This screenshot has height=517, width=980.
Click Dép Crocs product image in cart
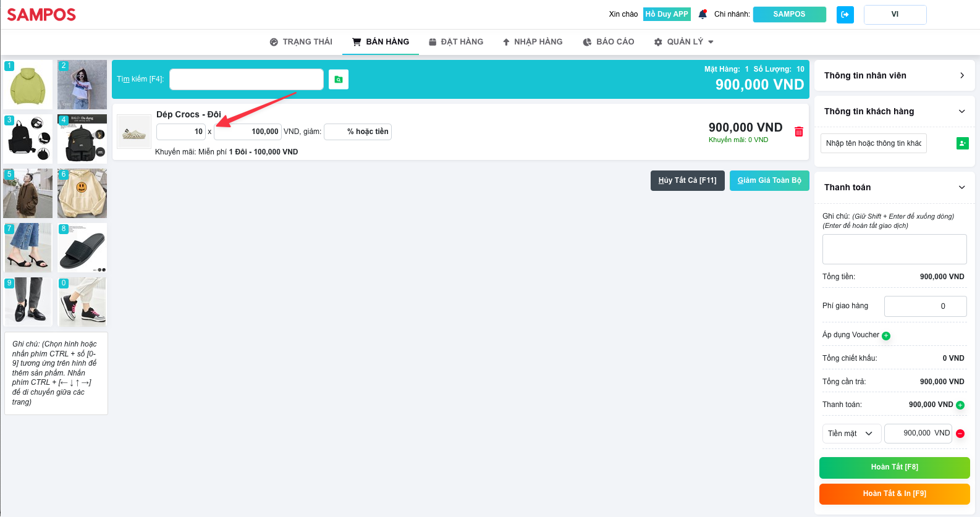[134, 132]
